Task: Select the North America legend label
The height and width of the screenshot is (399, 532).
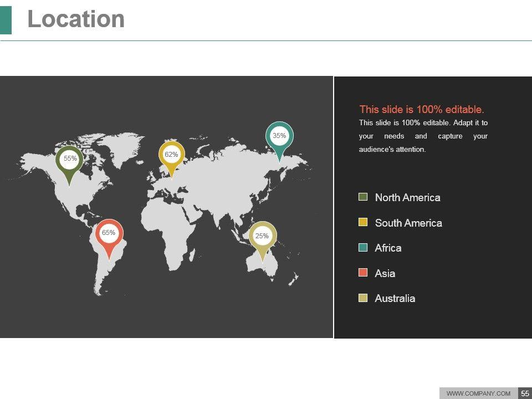Action: 407,198
